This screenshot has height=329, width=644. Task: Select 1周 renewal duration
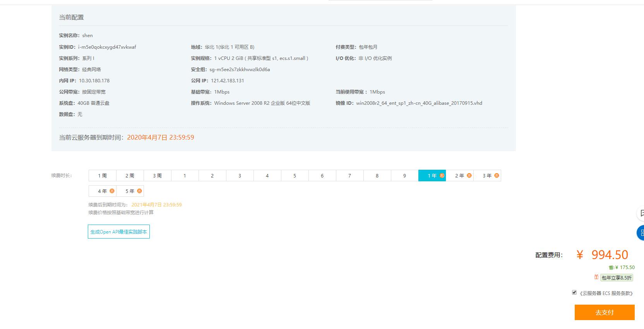tap(102, 176)
